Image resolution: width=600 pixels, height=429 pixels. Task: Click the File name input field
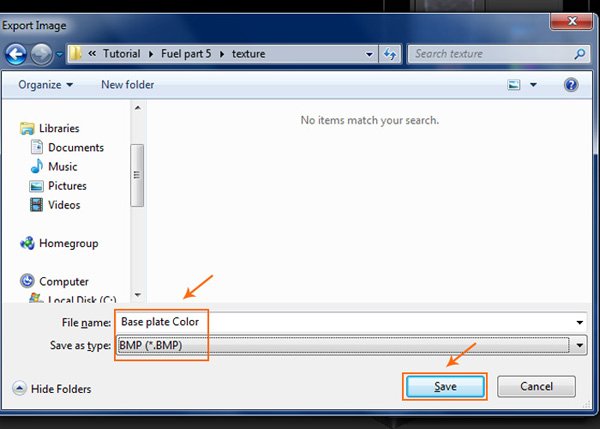point(340,322)
